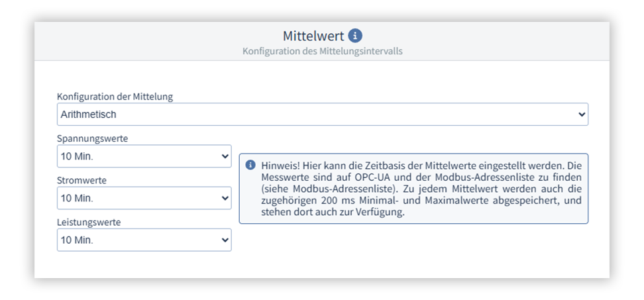Screen dimensions: 644x300
Task: Expand the Leistungswerte interval selector
Action: (144, 240)
